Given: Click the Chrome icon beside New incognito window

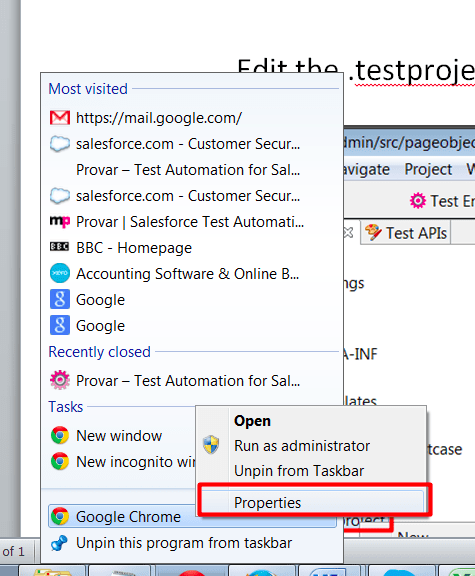Looking at the screenshot, I should click(60, 461).
